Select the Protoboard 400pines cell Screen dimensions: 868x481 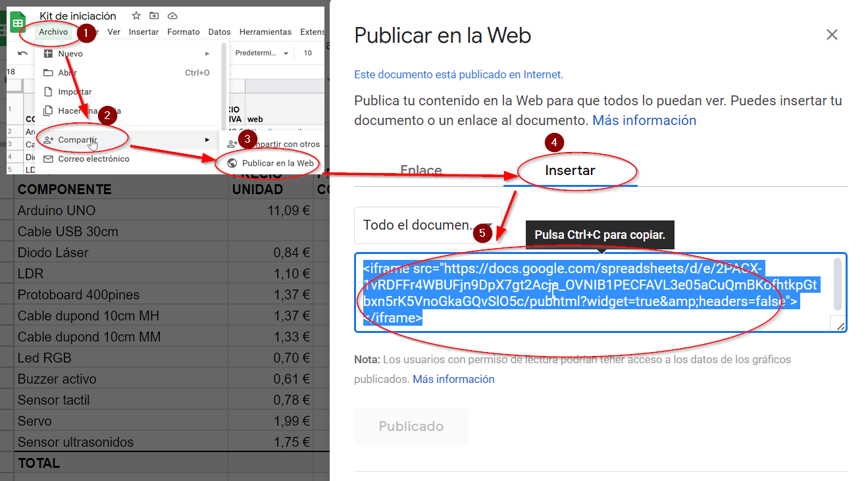(122, 295)
